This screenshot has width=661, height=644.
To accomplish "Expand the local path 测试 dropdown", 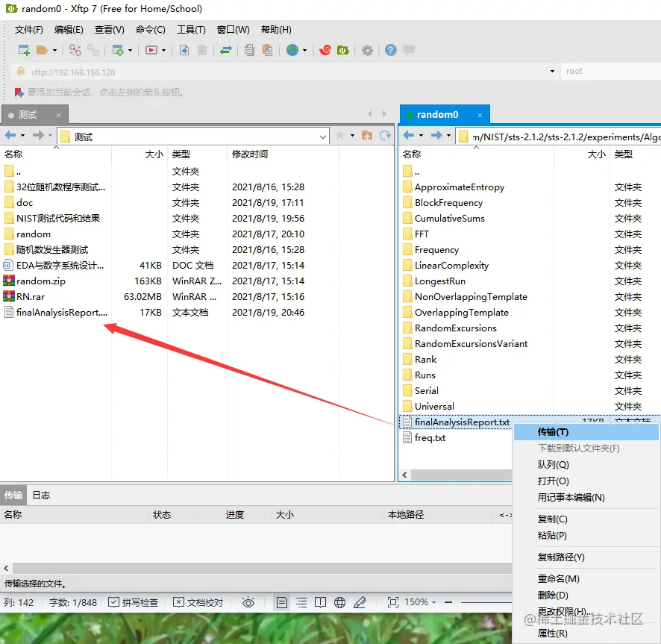I will click(x=322, y=137).
